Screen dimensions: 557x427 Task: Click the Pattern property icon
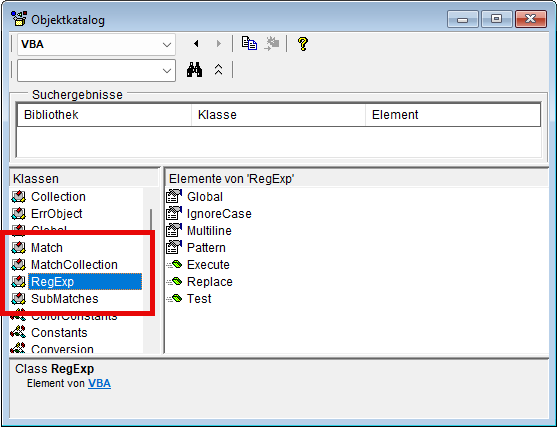point(174,247)
